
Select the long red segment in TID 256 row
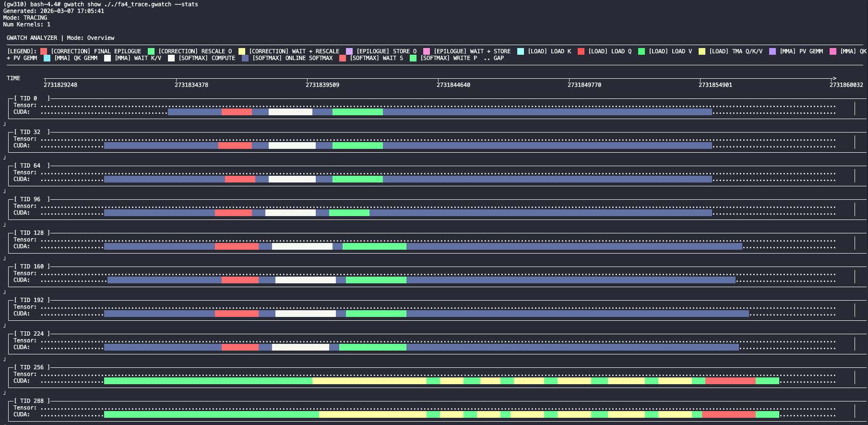pyautogui.click(x=730, y=381)
